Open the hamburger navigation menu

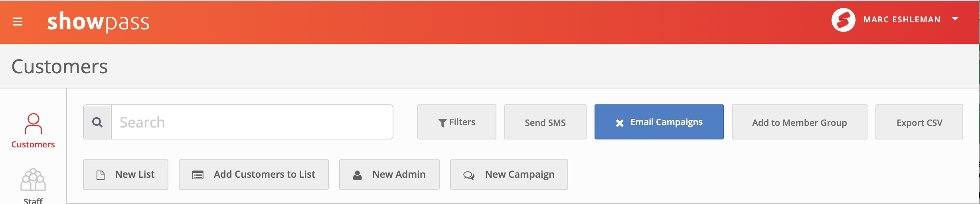coord(18,22)
